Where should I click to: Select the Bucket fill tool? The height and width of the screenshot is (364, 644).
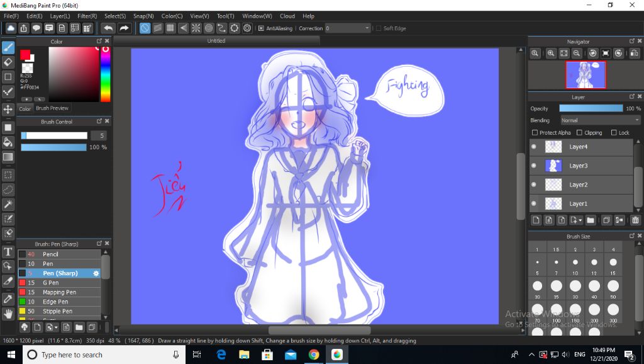(x=8, y=142)
